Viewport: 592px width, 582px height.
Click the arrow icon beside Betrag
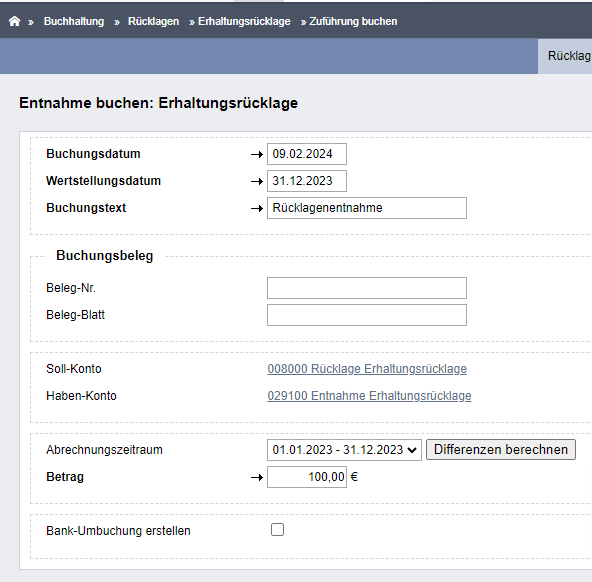(257, 477)
